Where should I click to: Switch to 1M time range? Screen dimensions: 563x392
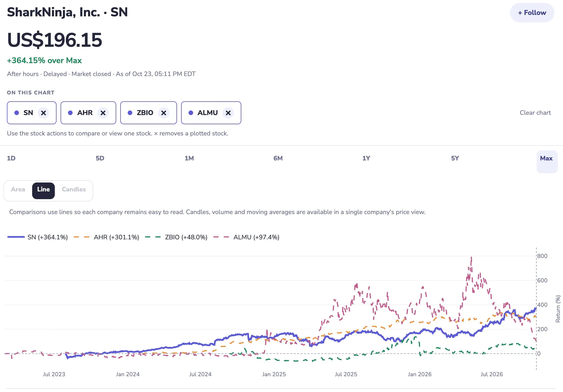[189, 158]
